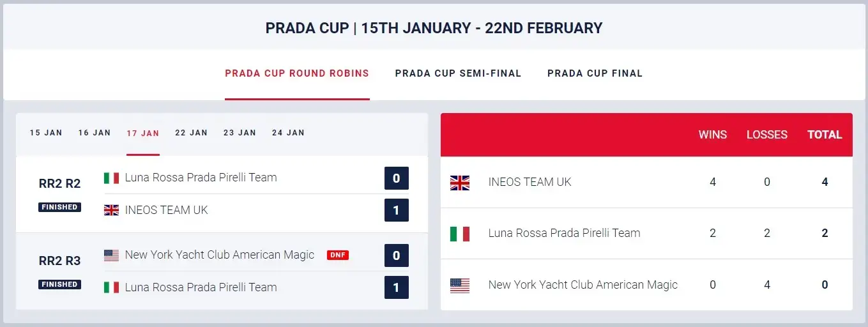Image resolution: width=868 pixels, height=327 pixels.
Task: Select the Prada Cup Round Robins tab
Action: [x=297, y=73]
